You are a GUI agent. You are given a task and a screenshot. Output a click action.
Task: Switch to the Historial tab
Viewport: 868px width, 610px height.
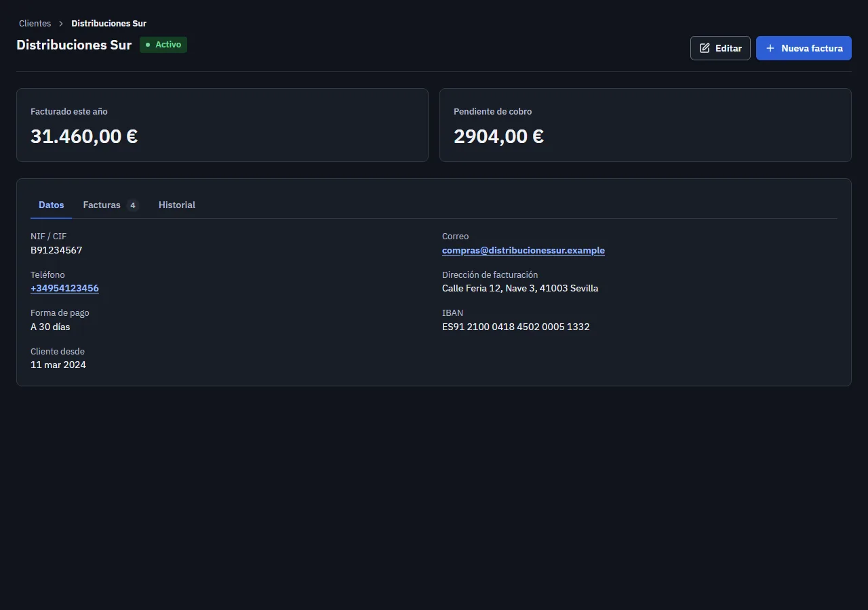(177, 205)
